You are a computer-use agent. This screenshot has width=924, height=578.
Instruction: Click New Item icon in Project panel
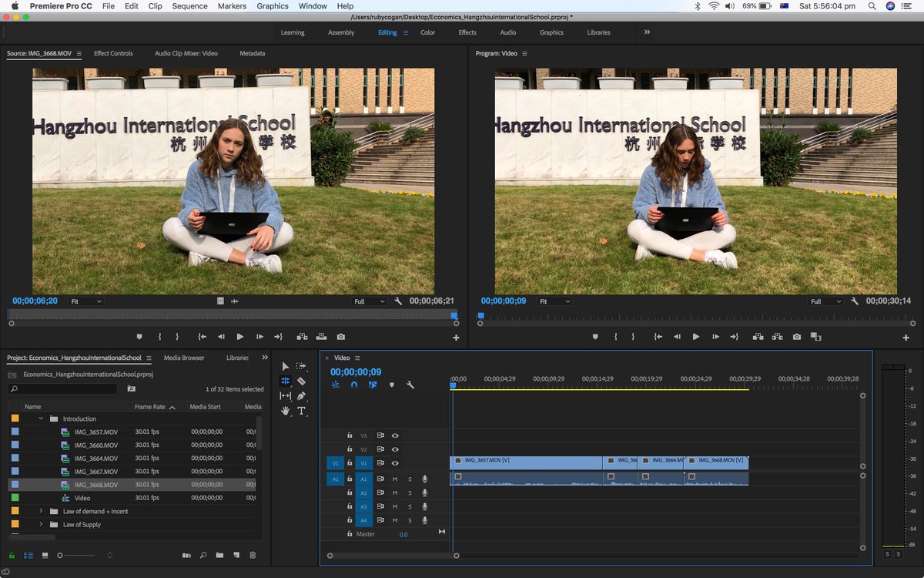pyautogui.click(x=236, y=555)
